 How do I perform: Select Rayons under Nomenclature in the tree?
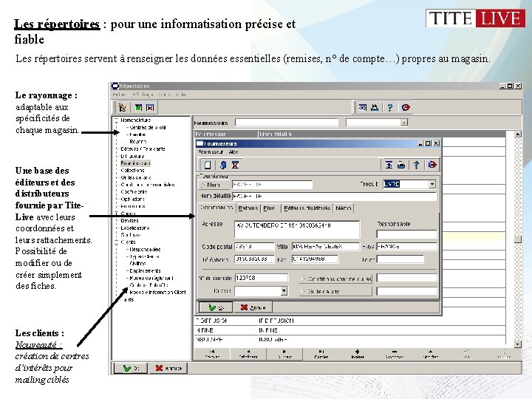pyautogui.click(x=137, y=141)
